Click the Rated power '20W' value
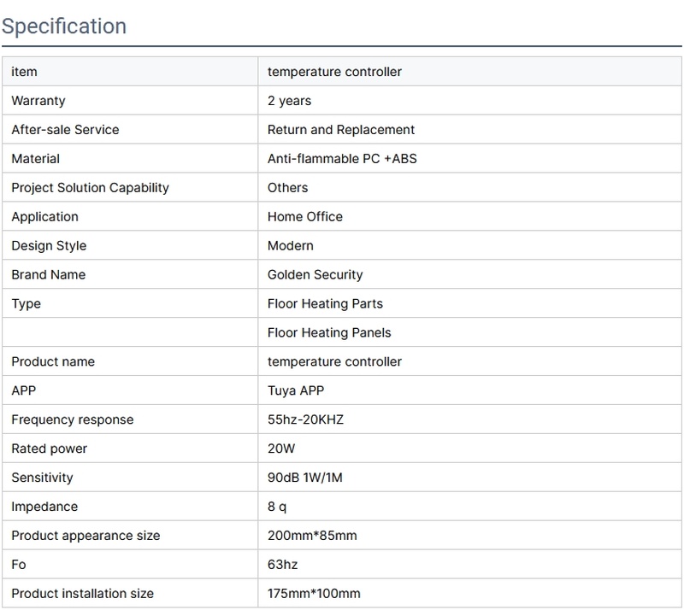684x616 pixels. tap(281, 449)
